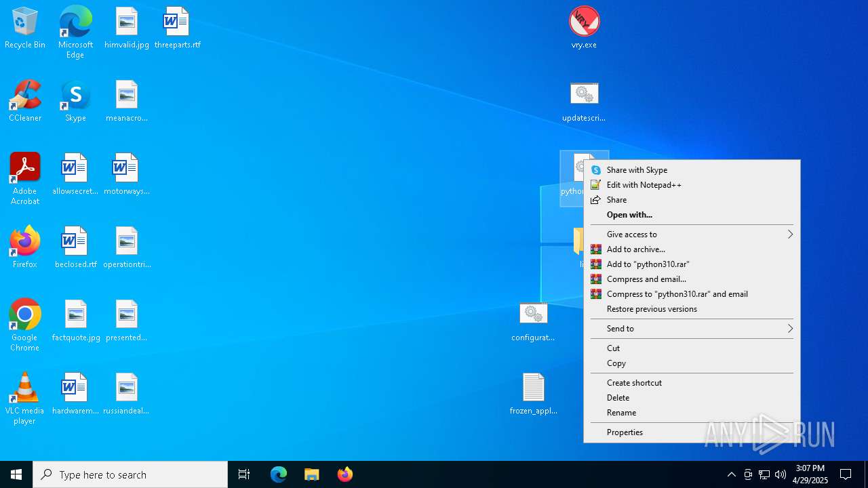Select the CCleaner desktop shortcut
Screen dimensions: 868x488
[x=25, y=102]
